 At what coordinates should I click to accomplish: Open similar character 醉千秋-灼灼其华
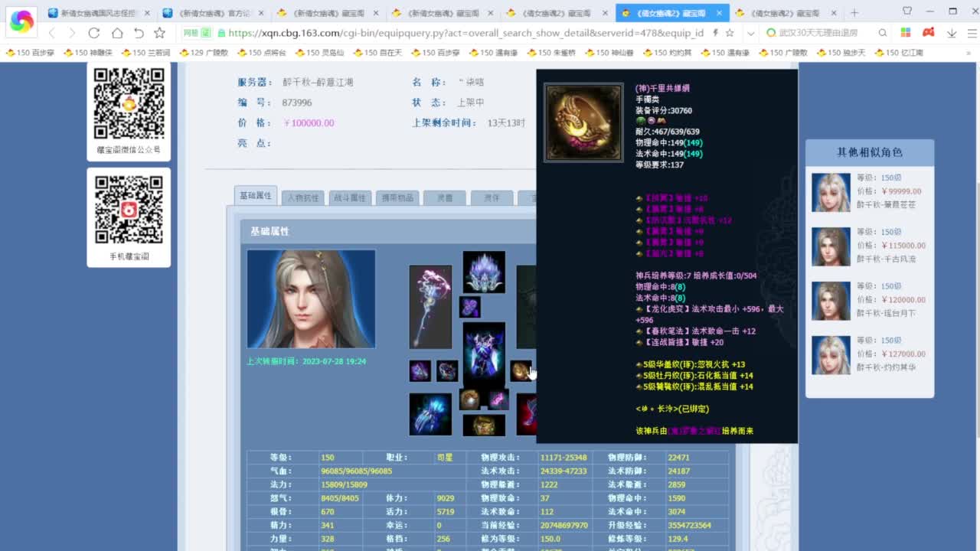tap(886, 368)
